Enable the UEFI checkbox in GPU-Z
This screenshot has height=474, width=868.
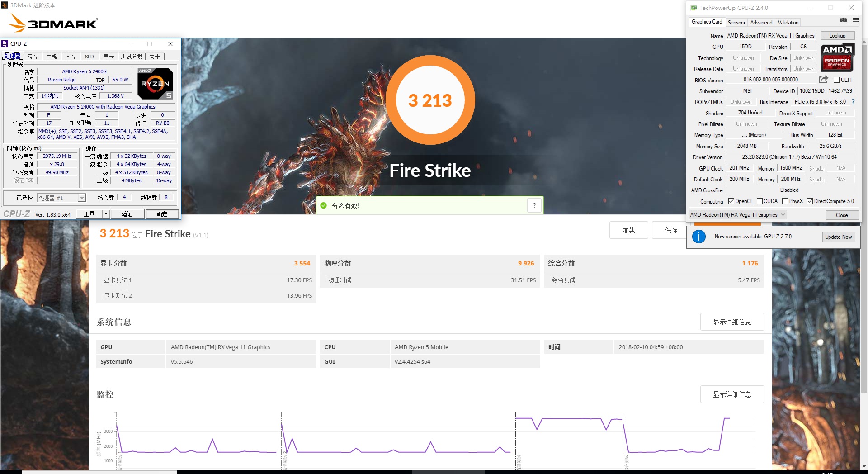[x=837, y=80]
